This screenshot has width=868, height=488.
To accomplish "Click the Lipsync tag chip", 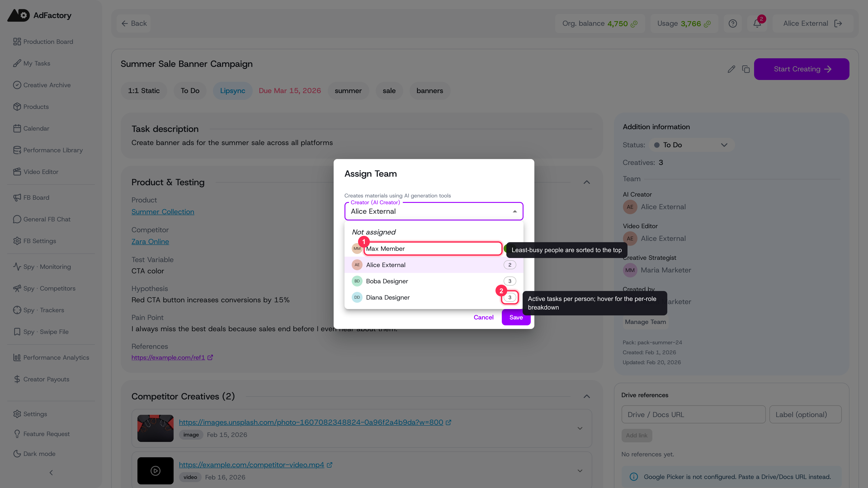I will coord(233,91).
